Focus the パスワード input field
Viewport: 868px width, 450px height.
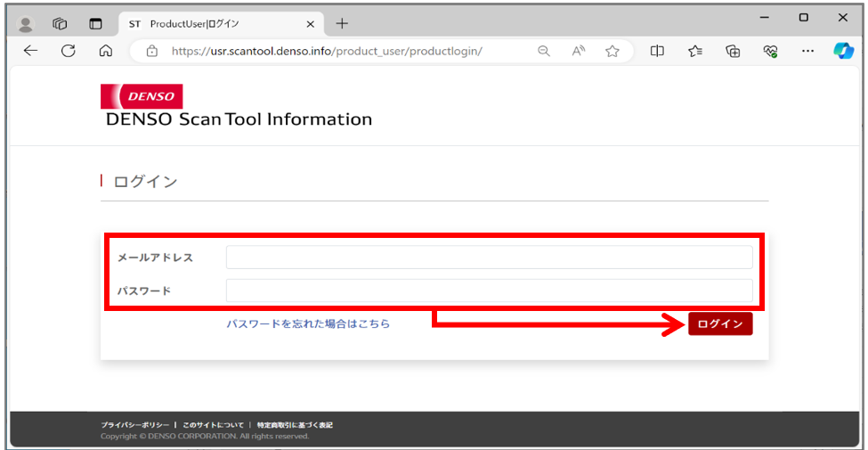click(490, 290)
